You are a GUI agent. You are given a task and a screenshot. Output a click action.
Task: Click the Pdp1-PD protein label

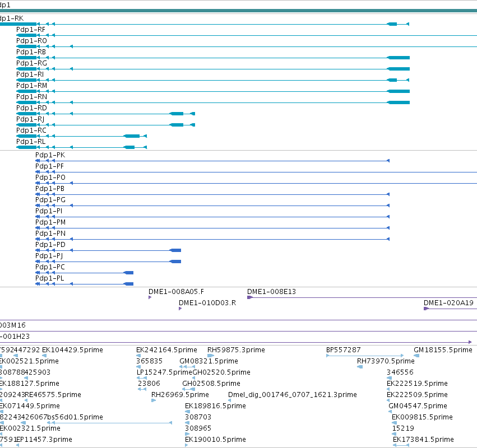pyautogui.click(x=50, y=245)
